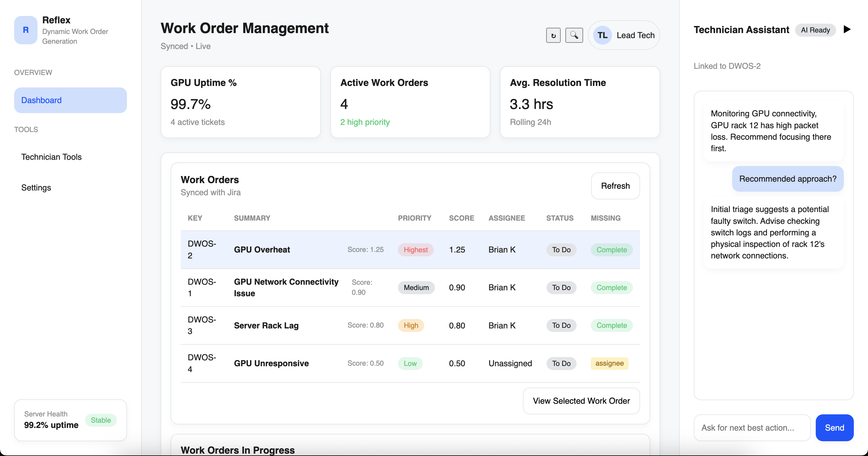Click the Stable server health badge

coord(100,420)
